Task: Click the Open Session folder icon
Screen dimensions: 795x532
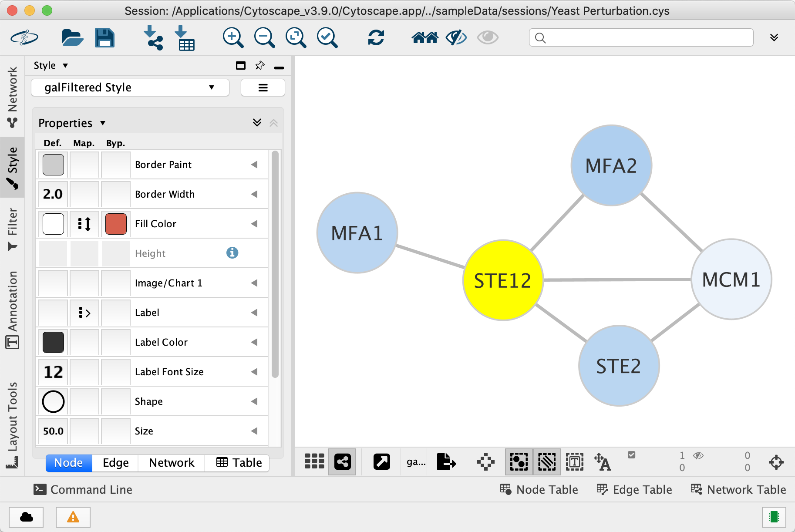Action: tap(72, 37)
